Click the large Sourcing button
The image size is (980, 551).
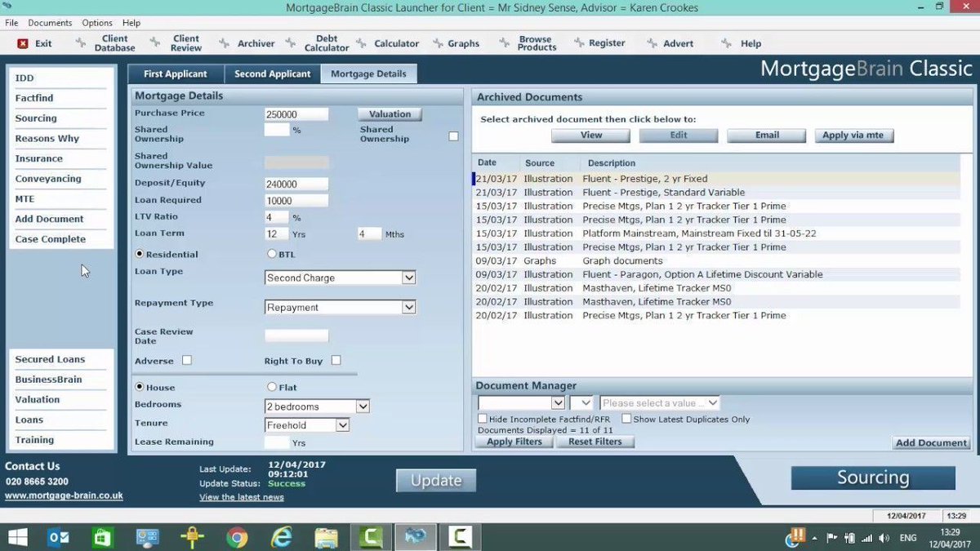pos(873,478)
